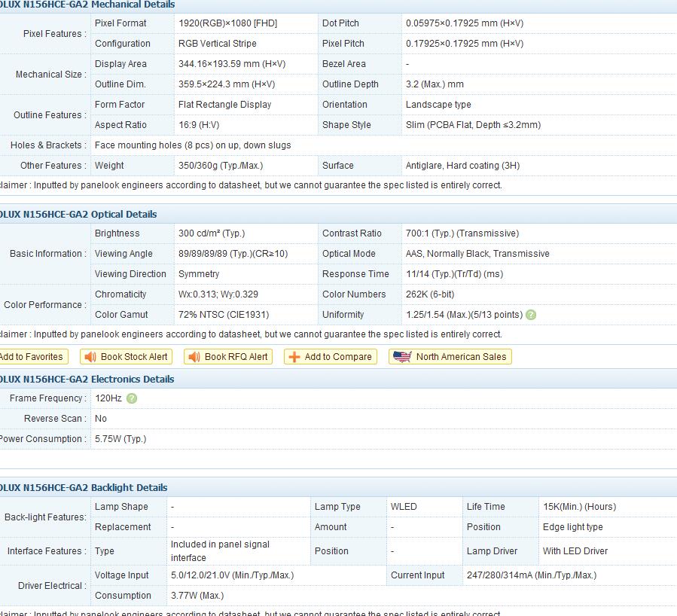Click the Lamp Driver value With LED Driver
Viewport: 677px width, 616px height.
tap(575, 551)
